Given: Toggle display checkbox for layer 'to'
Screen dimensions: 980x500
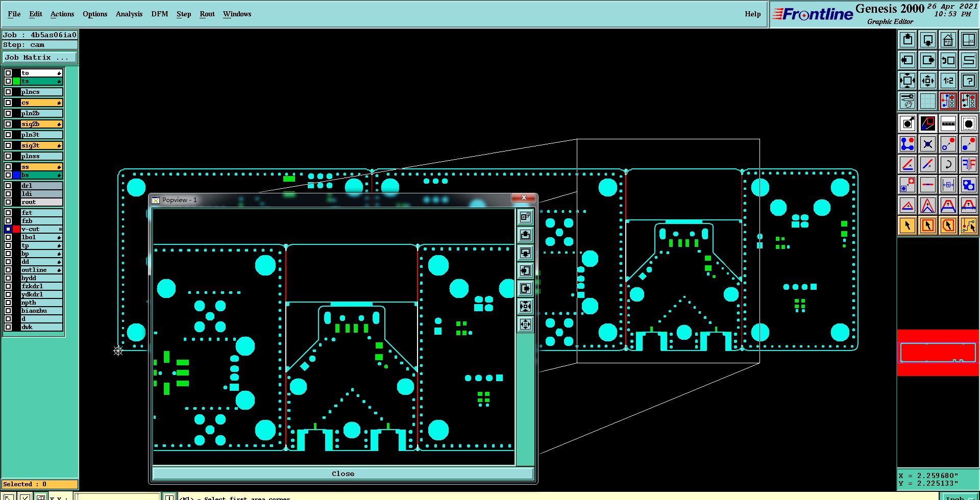Looking at the screenshot, I should 8,73.
